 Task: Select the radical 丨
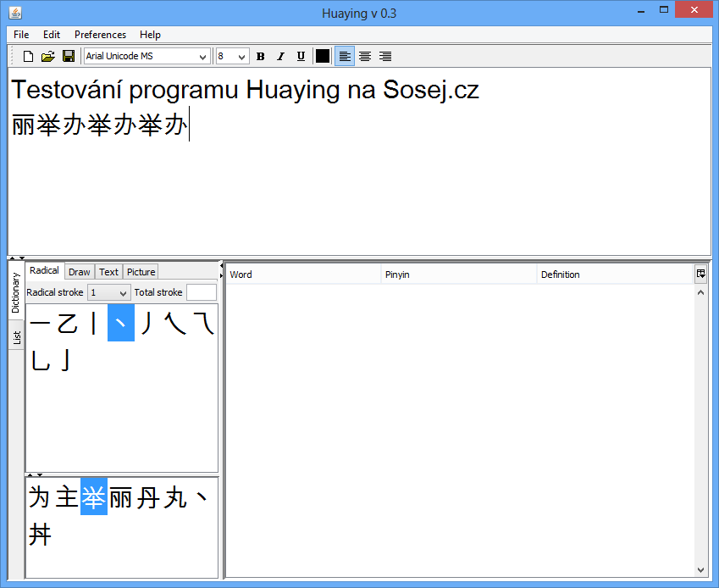(94, 324)
